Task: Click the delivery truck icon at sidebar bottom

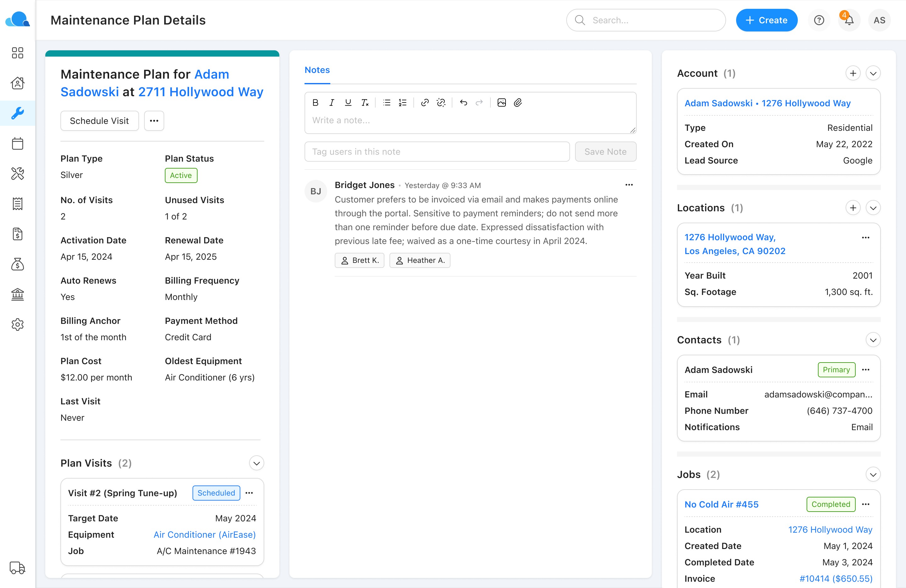Action: pos(18,568)
